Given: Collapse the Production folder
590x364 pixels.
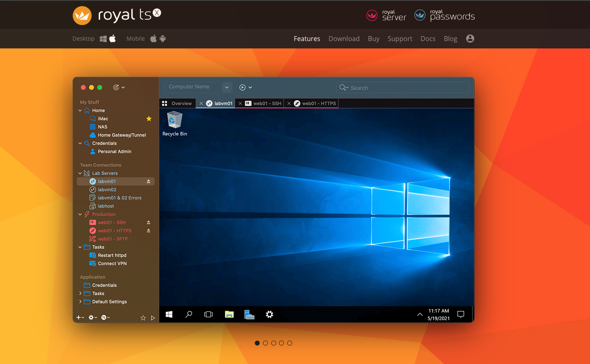Looking at the screenshot, I should pyautogui.click(x=80, y=214).
